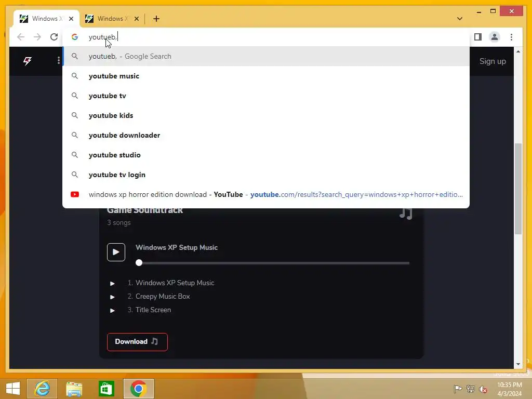The width and height of the screenshot is (532, 399).
Task: Open Windows Store from taskbar
Action: click(106, 389)
